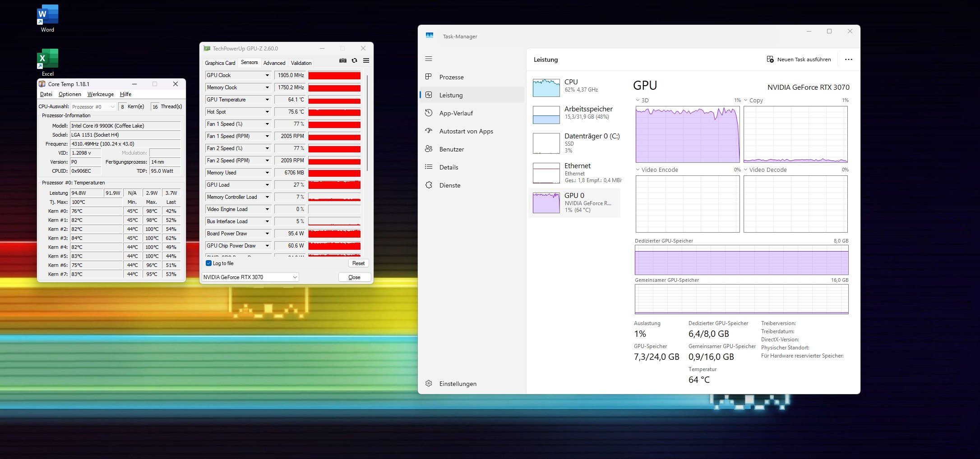Click the Close button in GPU-Z
The width and height of the screenshot is (980, 459).
(355, 277)
